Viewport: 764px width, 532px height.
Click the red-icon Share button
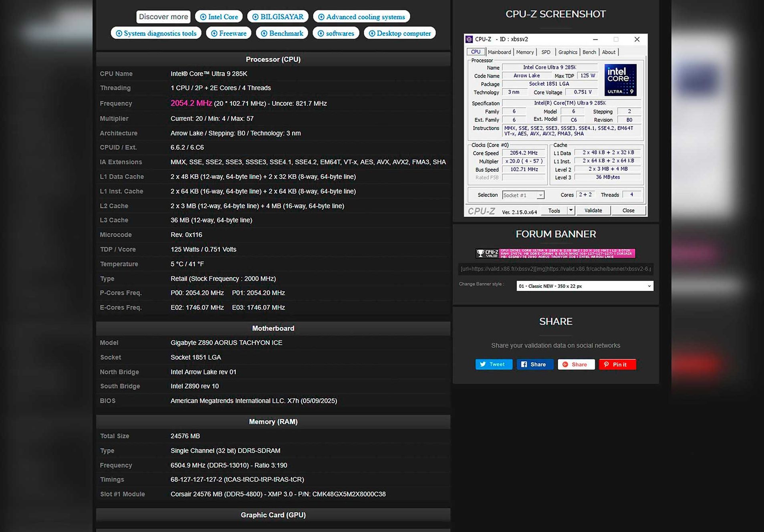point(576,364)
